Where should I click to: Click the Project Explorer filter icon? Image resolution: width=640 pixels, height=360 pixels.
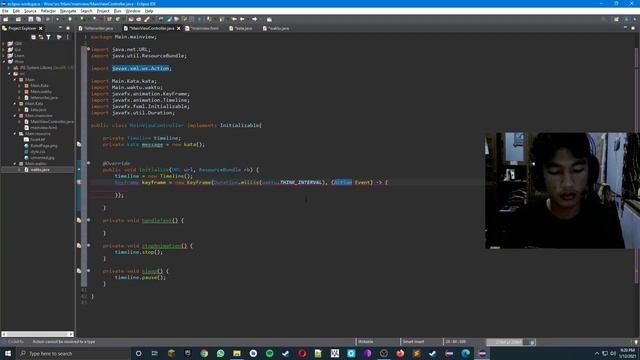pyautogui.click(x=49, y=37)
